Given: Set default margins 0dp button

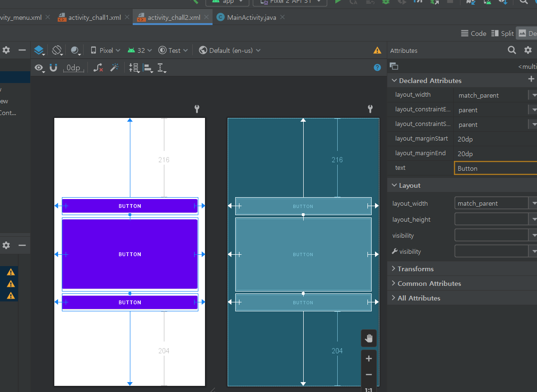Looking at the screenshot, I should [x=73, y=68].
